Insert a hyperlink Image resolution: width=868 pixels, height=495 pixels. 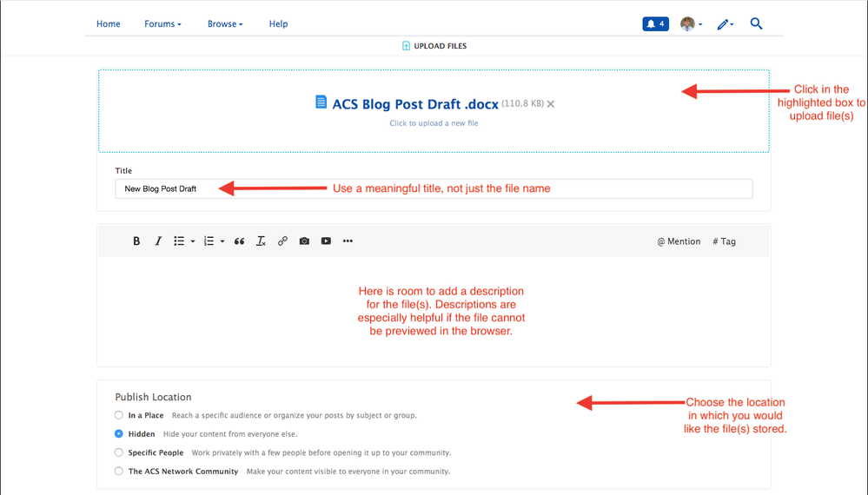[282, 241]
